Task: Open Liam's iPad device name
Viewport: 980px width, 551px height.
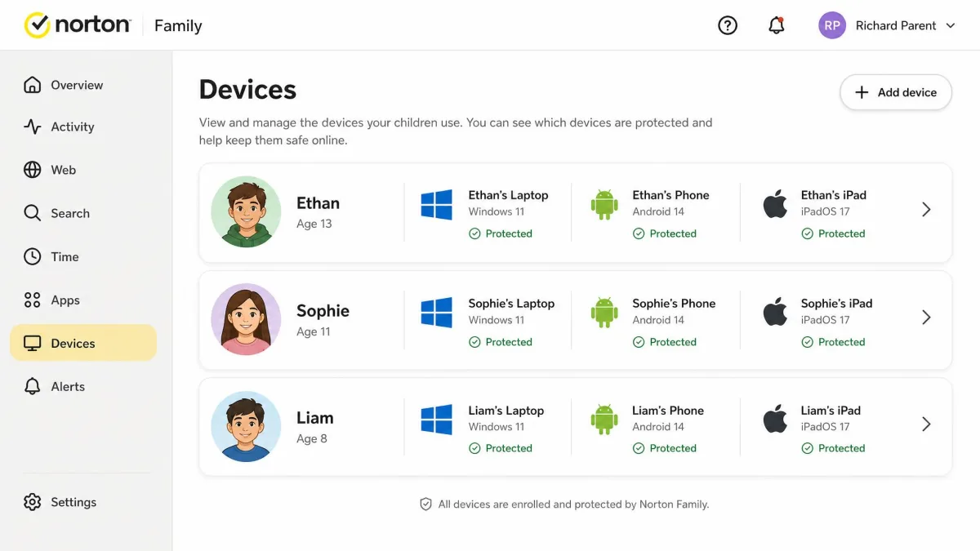Action: click(831, 411)
